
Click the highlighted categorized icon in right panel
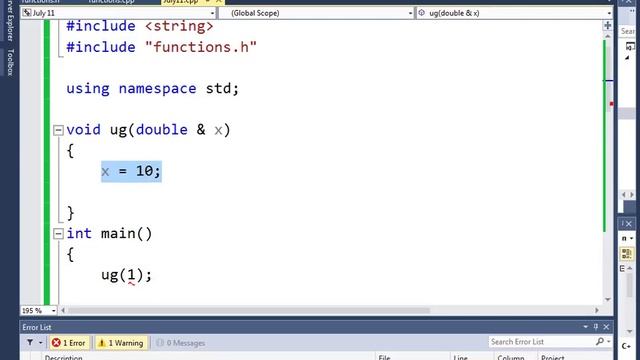click(627, 253)
